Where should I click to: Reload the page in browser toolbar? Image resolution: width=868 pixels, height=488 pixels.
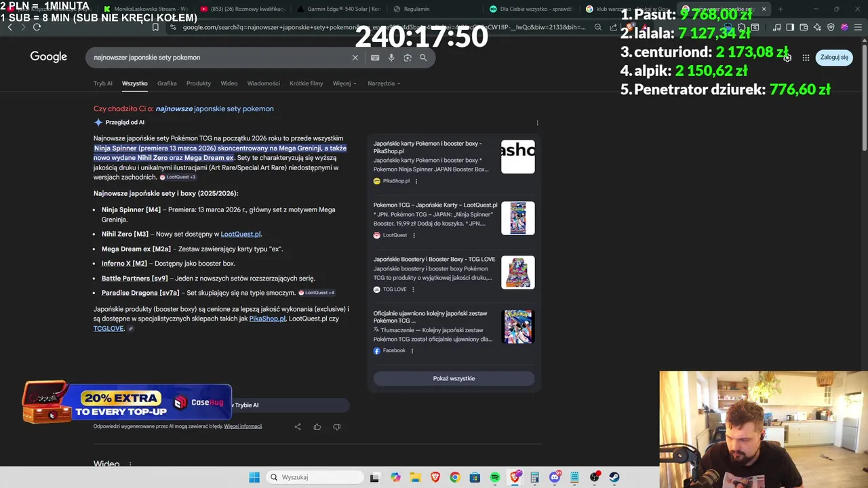37,27
